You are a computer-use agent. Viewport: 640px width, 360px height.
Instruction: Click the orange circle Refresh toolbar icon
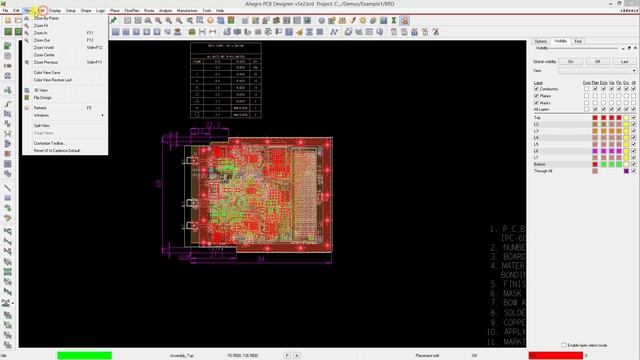(210, 20)
